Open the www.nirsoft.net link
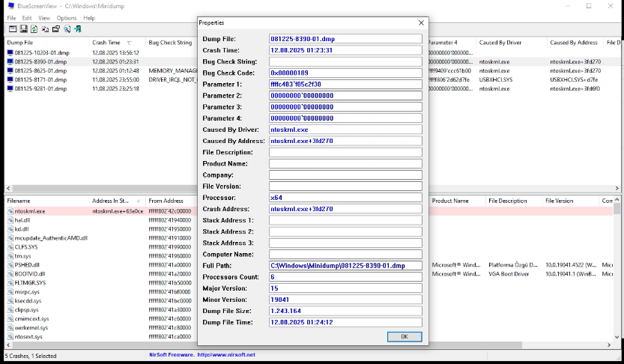The image size is (624, 364). [x=226, y=355]
